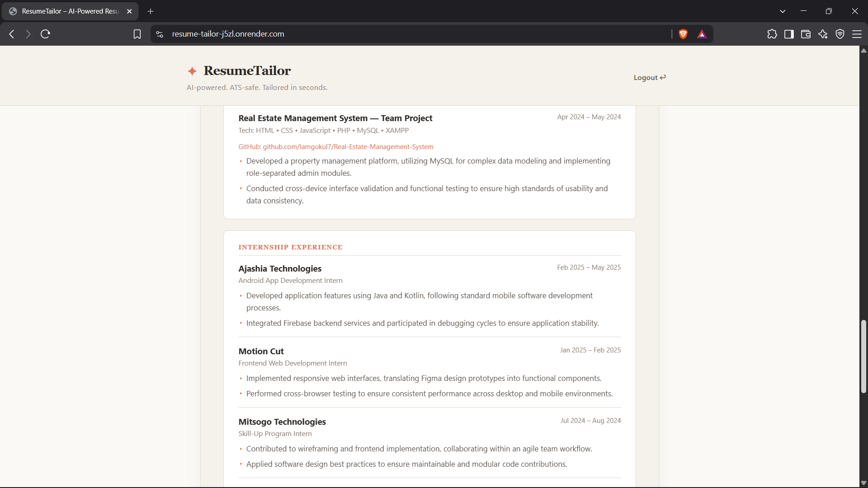Click the 'Jan 2025 – Feb 2025' date

(x=590, y=350)
